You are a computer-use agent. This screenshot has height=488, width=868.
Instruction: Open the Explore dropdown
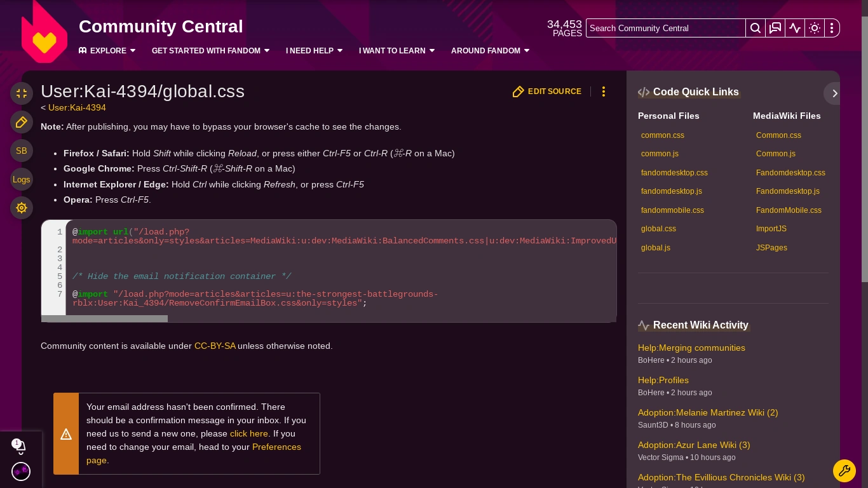107,51
